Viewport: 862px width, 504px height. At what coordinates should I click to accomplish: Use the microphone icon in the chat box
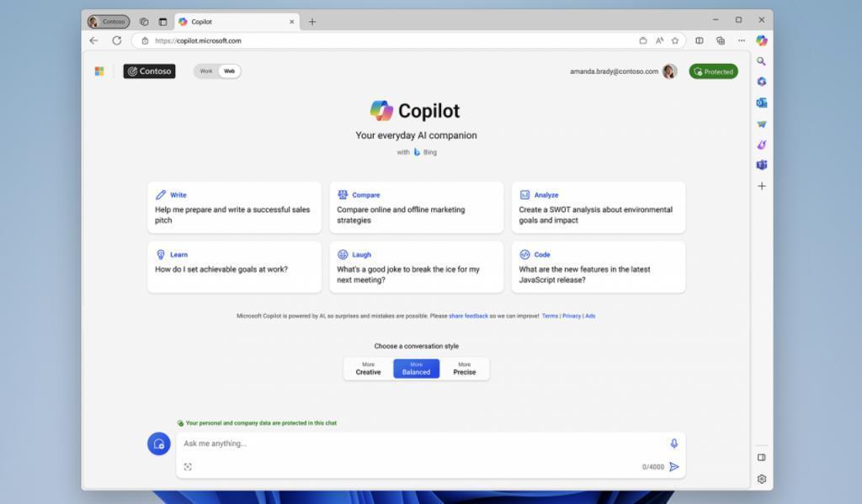pyautogui.click(x=674, y=443)
